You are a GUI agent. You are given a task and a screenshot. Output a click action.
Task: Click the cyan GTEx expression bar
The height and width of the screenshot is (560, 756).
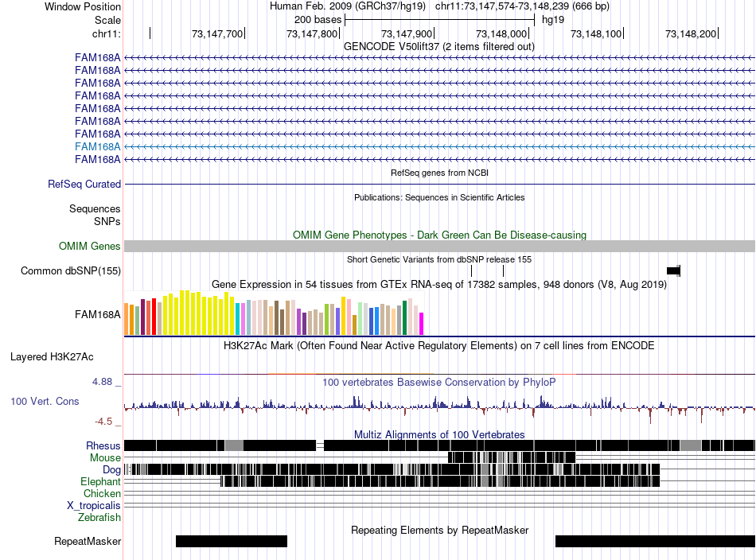pyautogui.click(x=238, y=319)
